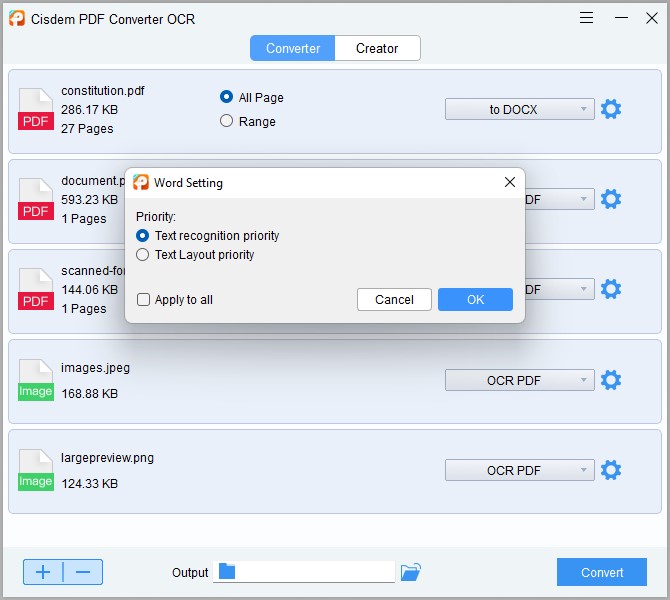Click the '593.23 KB' size text
This screenshot has height=600, width=670.
(x=89, y=200)
